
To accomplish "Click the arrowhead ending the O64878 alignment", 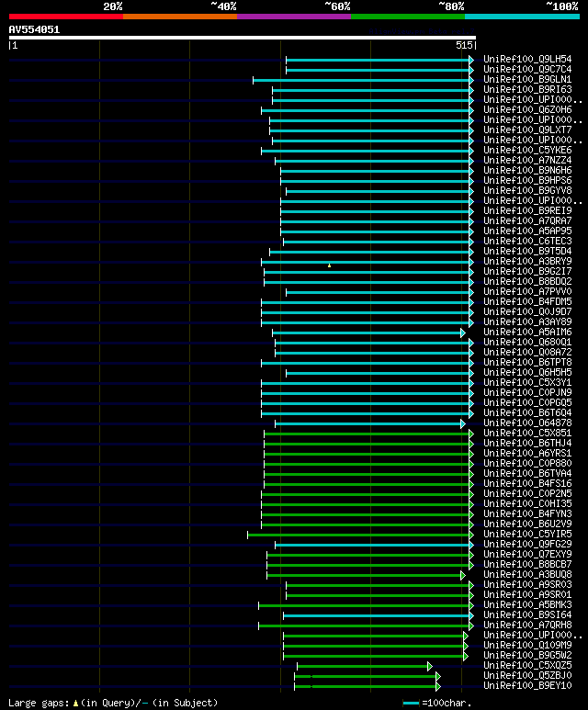I will coord(462,423).
